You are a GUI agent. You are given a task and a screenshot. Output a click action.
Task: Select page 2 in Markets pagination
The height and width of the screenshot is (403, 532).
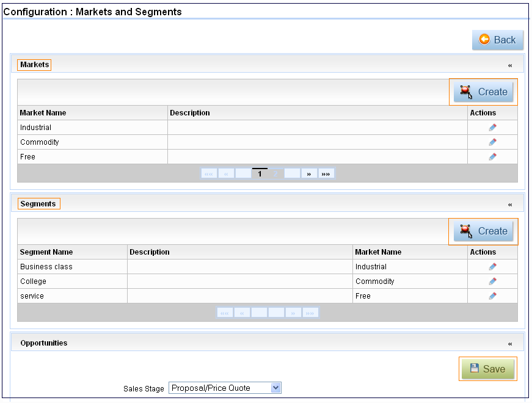[x=275, y=173]
